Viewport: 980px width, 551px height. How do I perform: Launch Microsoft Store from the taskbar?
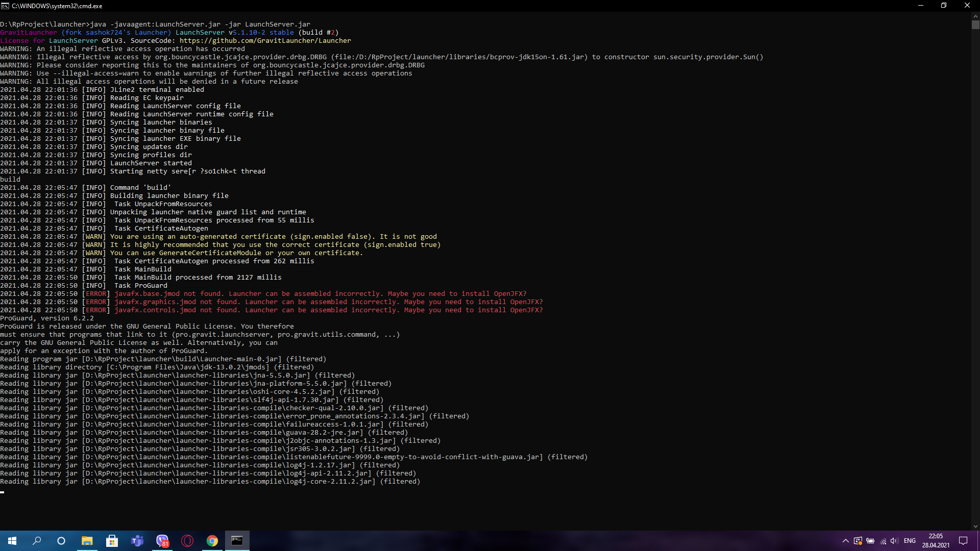pos(112,540)
